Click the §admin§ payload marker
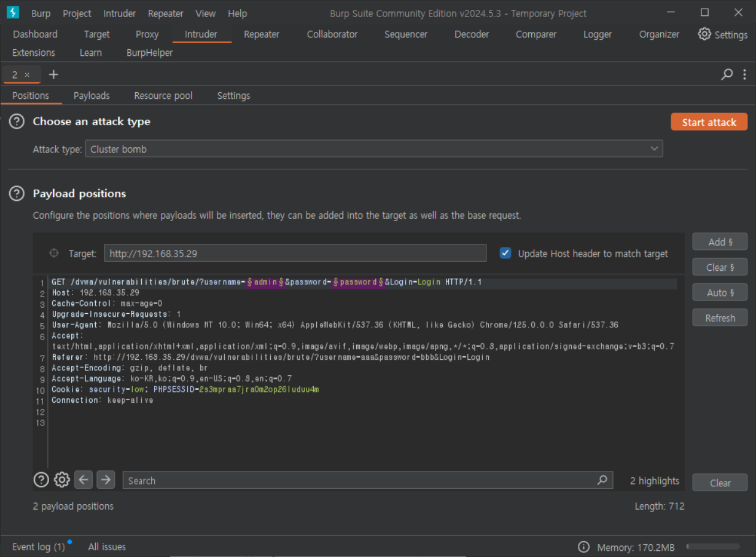This screenshot has width=756, height=557. point(265,282)
